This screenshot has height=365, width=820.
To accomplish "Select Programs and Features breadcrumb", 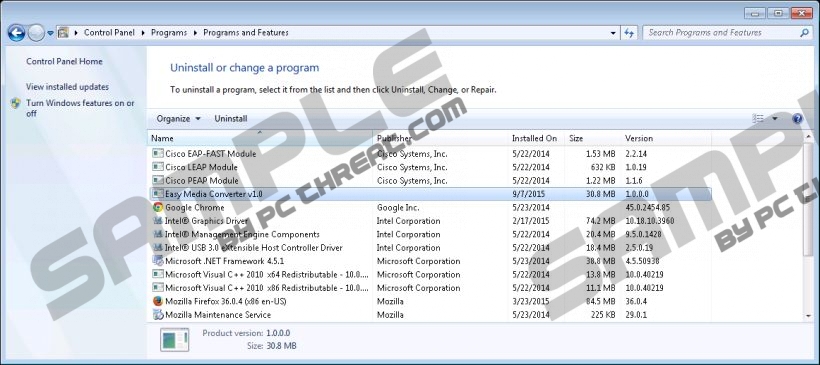I will coord(246,32).
